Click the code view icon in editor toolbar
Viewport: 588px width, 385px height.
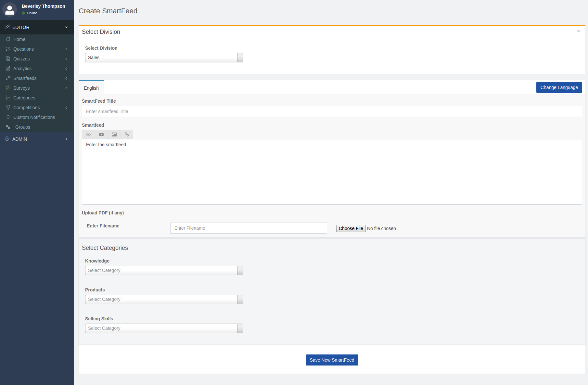tap(88, 135)
